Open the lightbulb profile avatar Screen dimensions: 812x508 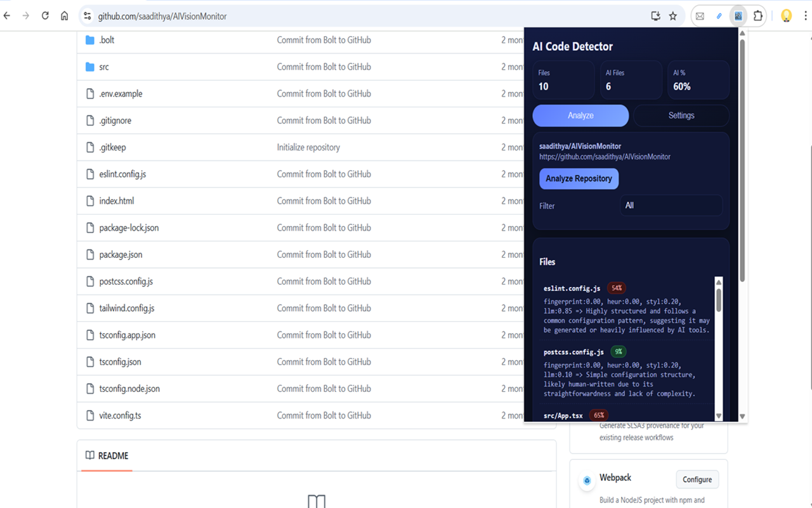pos(787,16)
